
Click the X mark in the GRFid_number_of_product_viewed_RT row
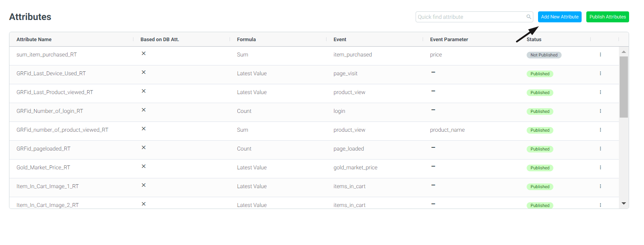[x=144, y=129]
